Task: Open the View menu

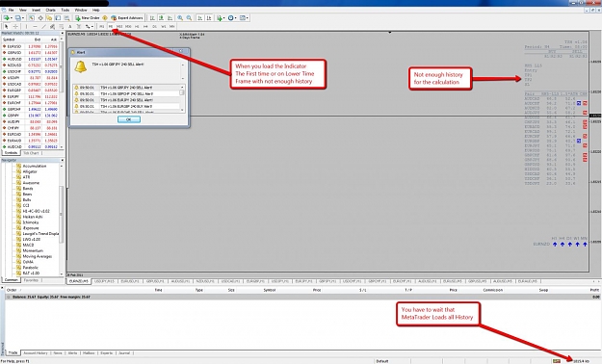Action: 23,10
